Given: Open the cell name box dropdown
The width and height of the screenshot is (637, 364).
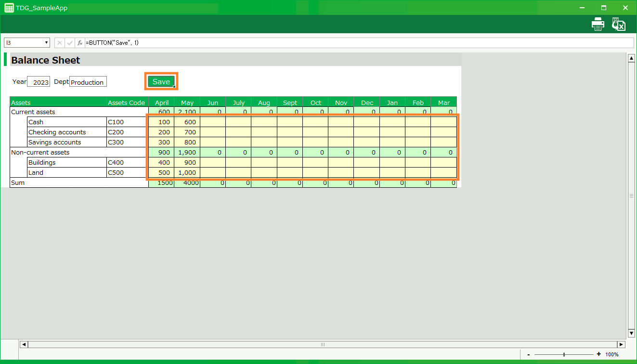Looking at the screenshot, I should (47, 43).
